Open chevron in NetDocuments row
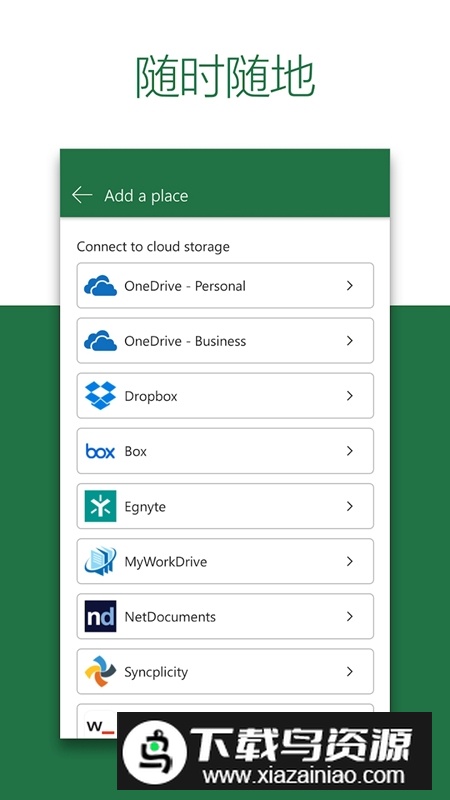Viewport: 450px width, 800px height. [350, 616]
